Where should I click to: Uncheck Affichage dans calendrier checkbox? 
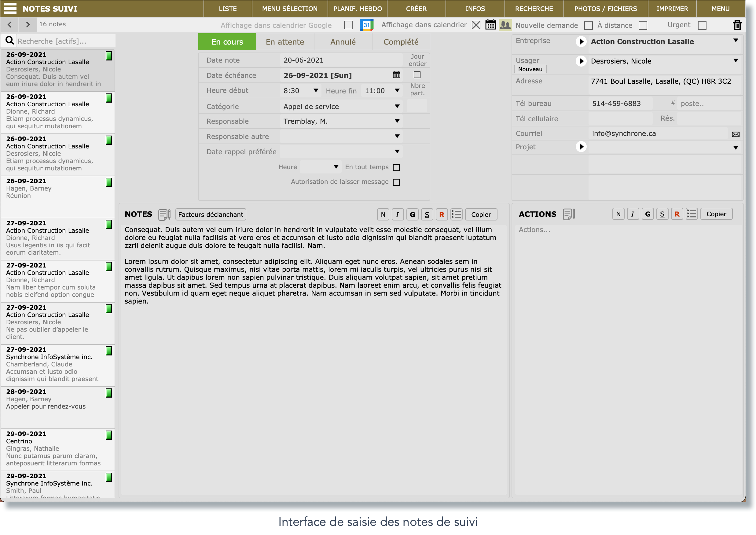[x=476, y=25]
